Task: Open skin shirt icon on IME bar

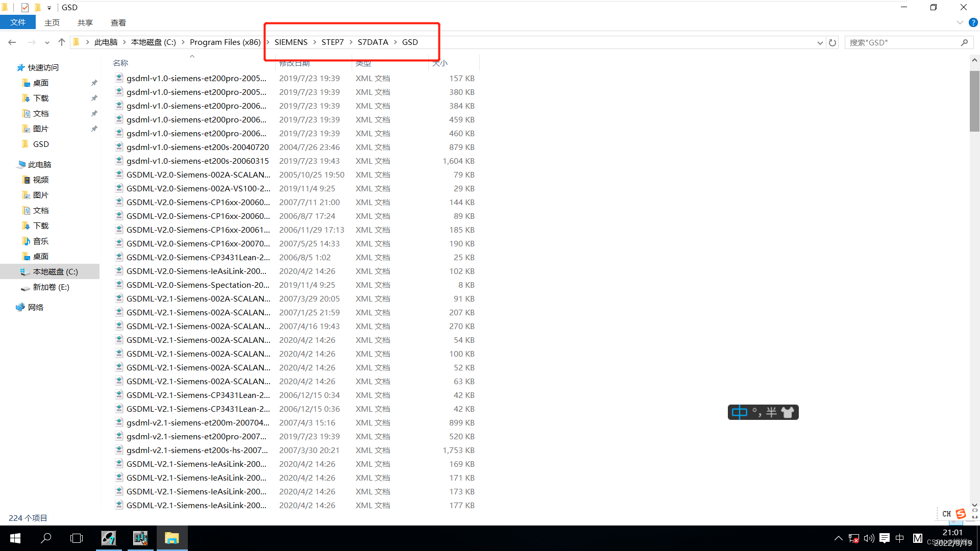Action: tap(788, 412)
